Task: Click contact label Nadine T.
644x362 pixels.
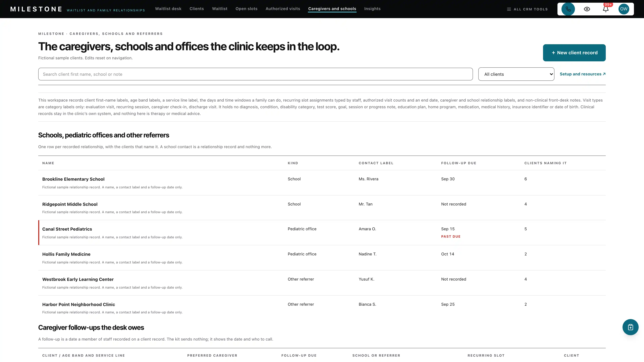Action: point(367,254)
